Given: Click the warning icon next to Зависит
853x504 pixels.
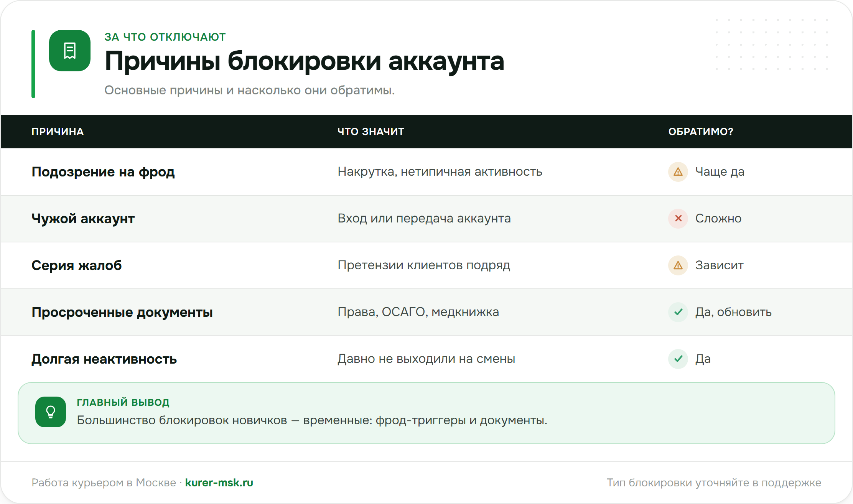Looking at the screenshot, I should click(678, 265).
